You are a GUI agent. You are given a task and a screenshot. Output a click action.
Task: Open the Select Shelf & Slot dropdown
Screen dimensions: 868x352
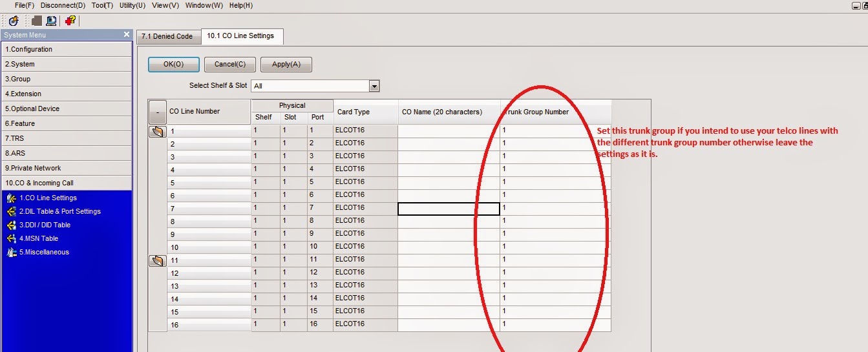coord(374,86)
